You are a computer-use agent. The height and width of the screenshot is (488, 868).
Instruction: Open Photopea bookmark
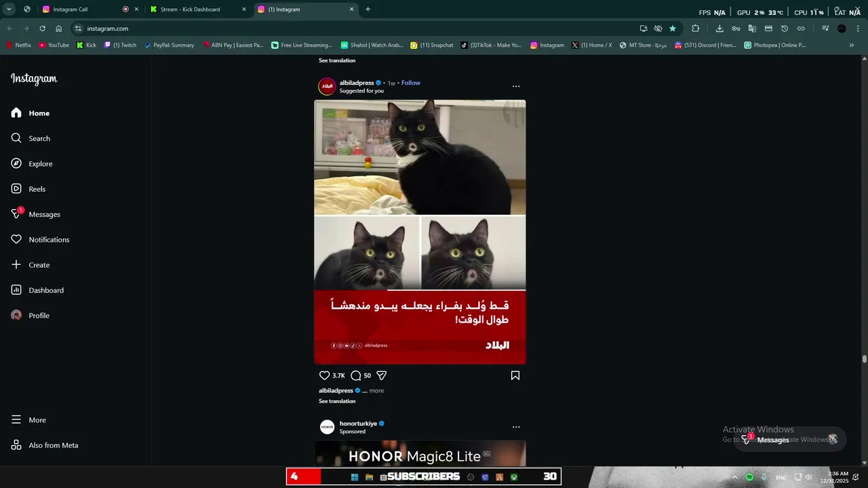pos(774,45)
